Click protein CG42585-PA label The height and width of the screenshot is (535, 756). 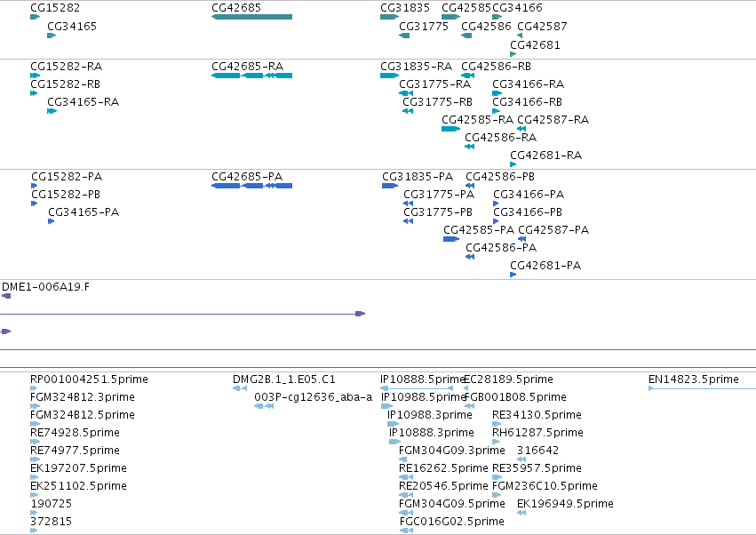pyautogui.click(x=479, y=230)
